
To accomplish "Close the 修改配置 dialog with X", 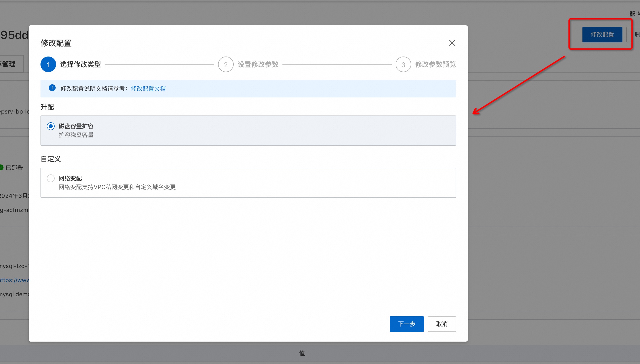I will point(452,43).
